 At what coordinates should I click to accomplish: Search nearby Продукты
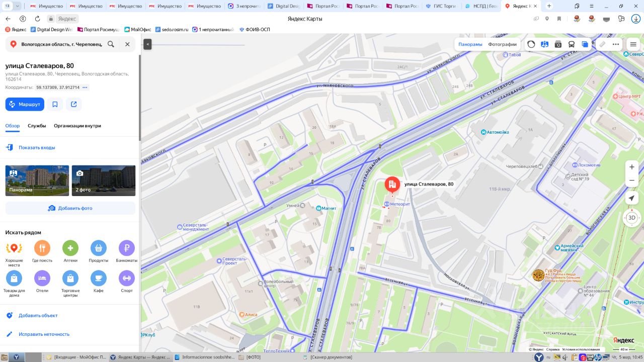(99, 251)
